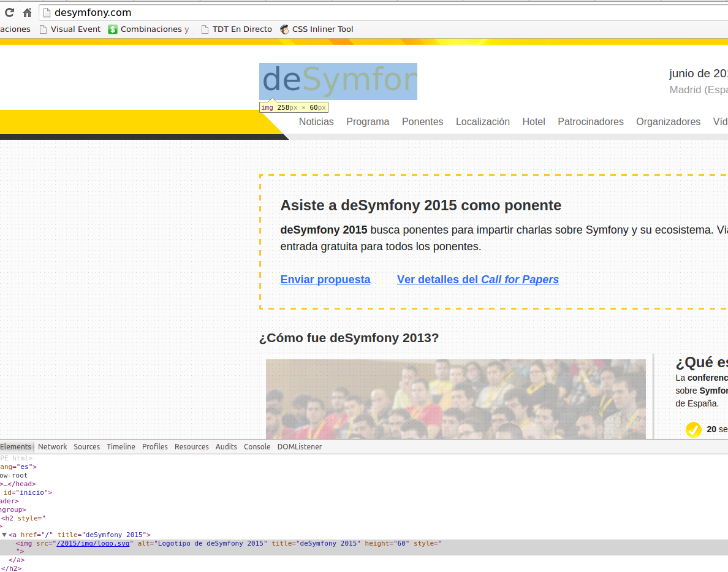Collapse the a href="/" node triangle

[x=4, y=535]
